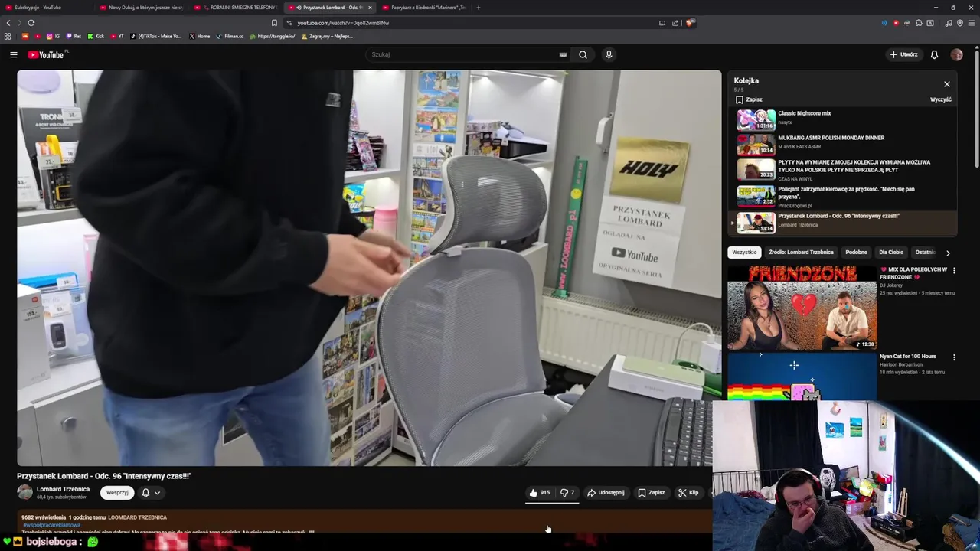The width and height of the screenshot is (980, 551).
Task: Play PŁYTY NA WYMIANĘ queue video
Action: tap(842, 169)
